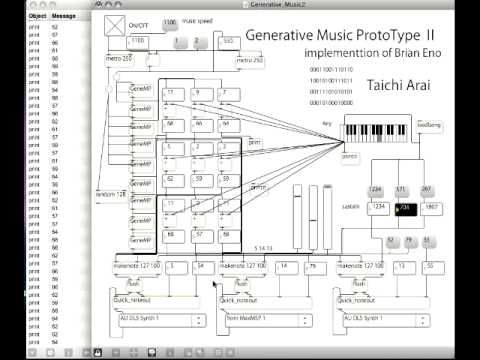Screen dimensions: 480x360
Task: Click the flush object above from MaxMSP 1
Action: coord(242,285)
